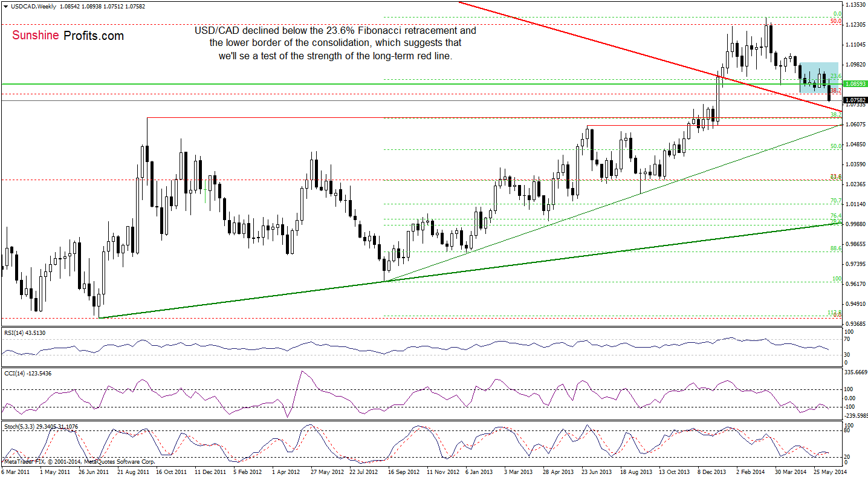This screenshot has height=477, width=868.
Task: Click the 0.93685 price axis value
Action: coord(855,323)
